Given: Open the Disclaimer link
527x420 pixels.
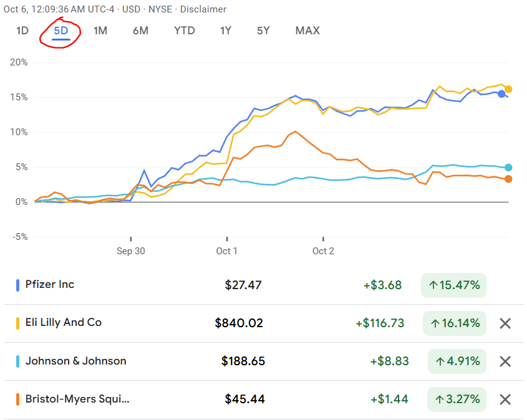Looking at the screenshot, I should pyautogui.click(x=203, y=9).
